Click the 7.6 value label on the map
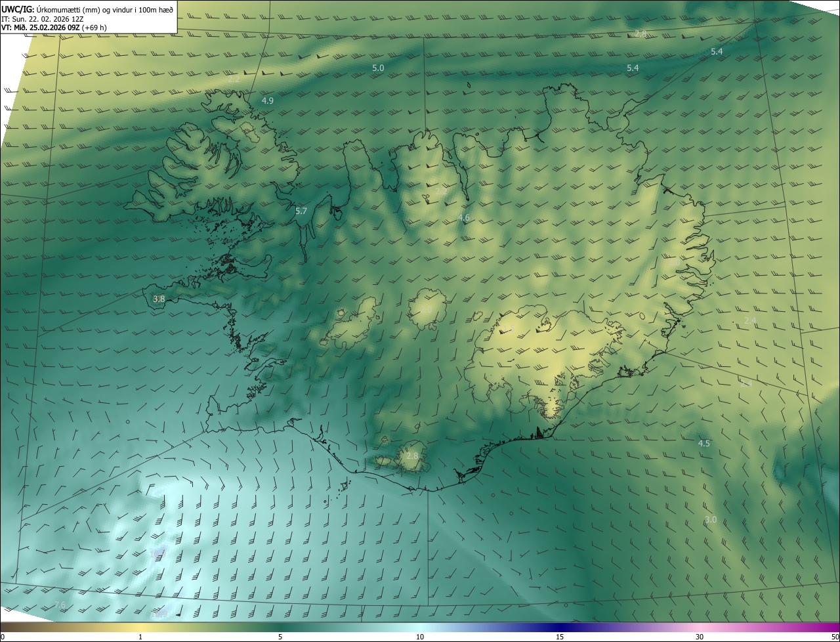Screen dimensions: 840x642 (60, 605)
